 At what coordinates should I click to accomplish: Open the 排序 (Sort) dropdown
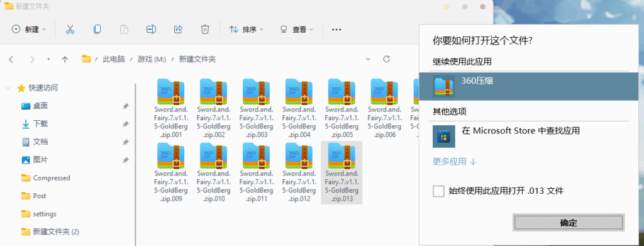(247, 29)
